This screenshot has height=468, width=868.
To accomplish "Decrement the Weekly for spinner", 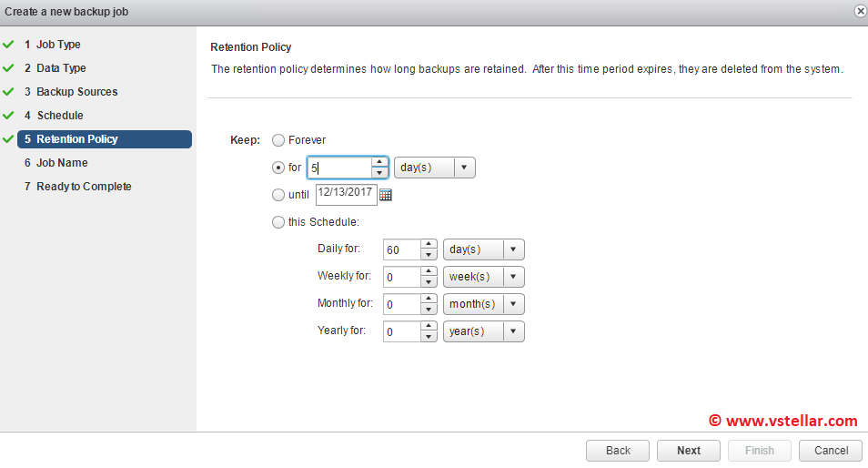I will (x=429, y=282).
